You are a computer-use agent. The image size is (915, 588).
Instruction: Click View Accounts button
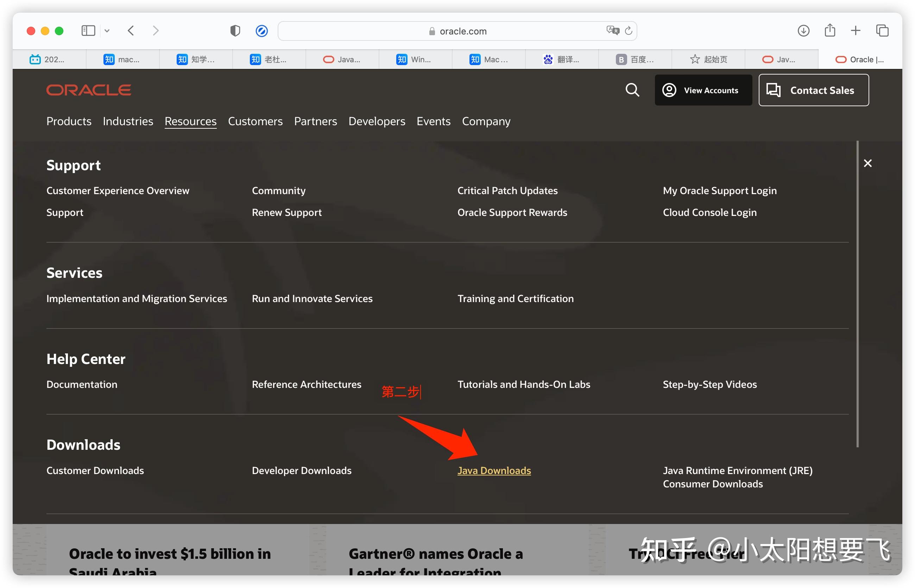(703, 90)
